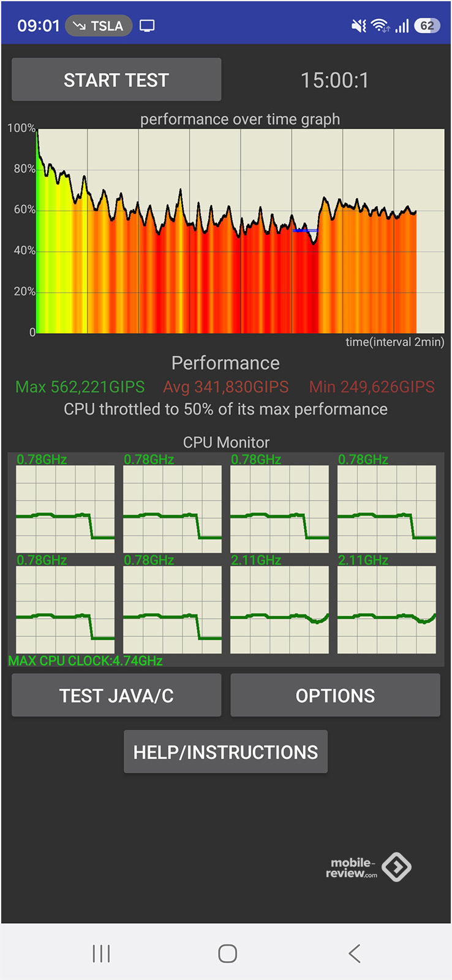
Task: Tap the mobile-review.com logo watermark
Action: click(x=369, y=867)
